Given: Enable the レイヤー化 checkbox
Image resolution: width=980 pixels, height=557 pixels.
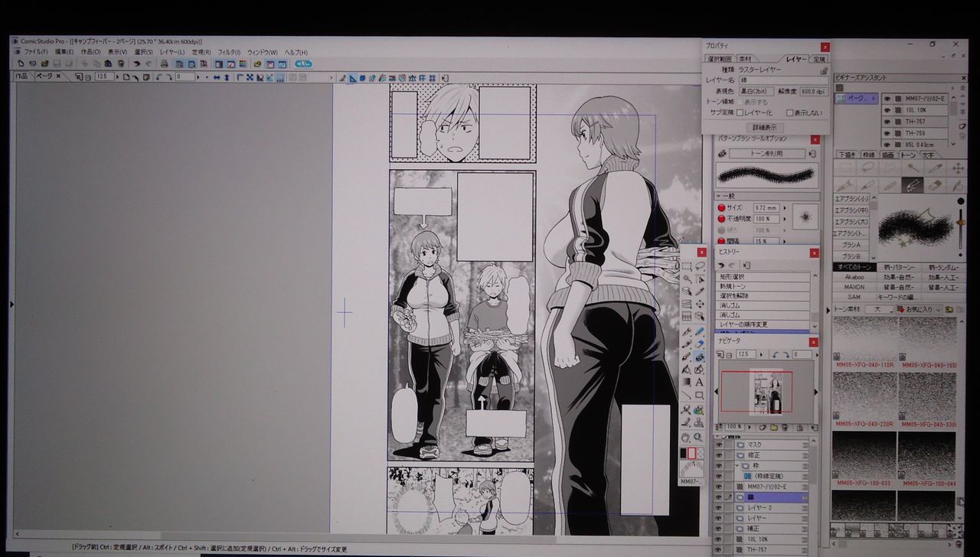Looking at the screenshot, I should click(740, 112).
